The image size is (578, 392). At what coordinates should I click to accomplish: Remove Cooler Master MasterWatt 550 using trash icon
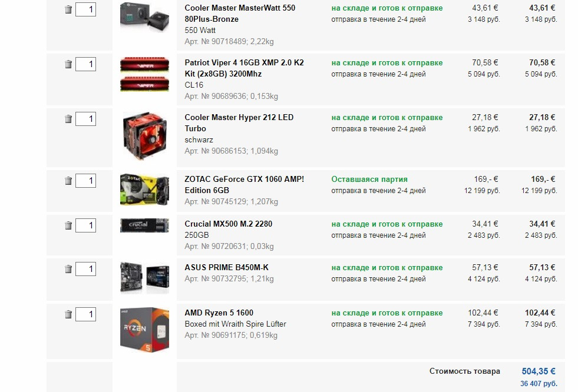(x=68, y=9)
